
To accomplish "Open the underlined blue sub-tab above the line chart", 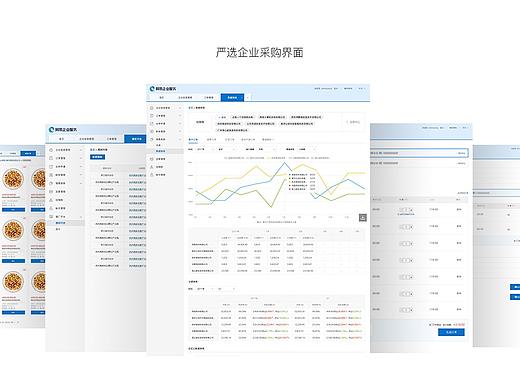I will 193,140.
